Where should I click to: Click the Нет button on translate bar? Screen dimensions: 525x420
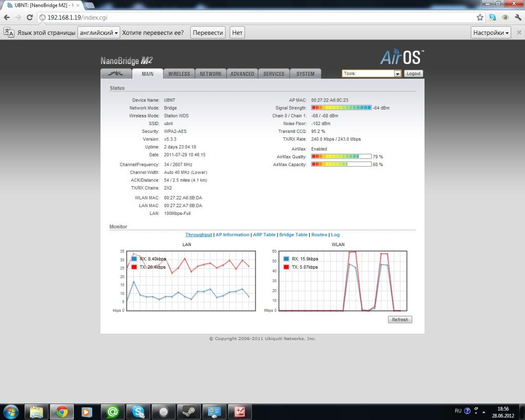(237, 32)
